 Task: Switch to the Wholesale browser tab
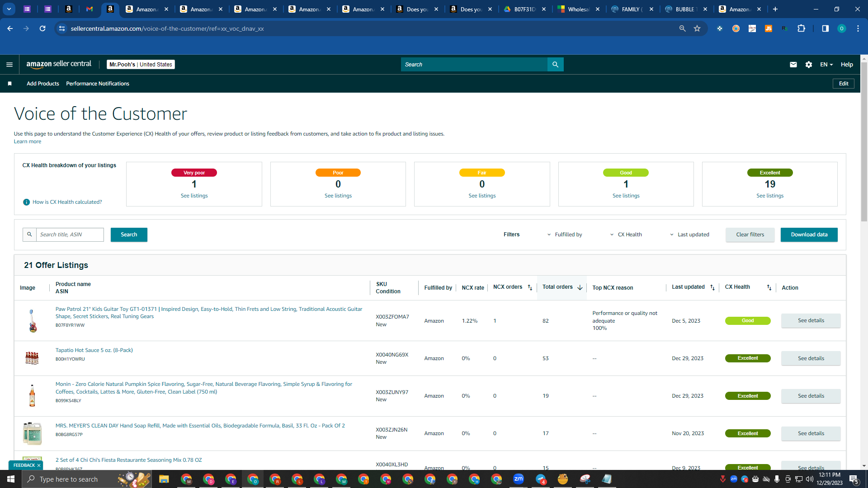579,9
